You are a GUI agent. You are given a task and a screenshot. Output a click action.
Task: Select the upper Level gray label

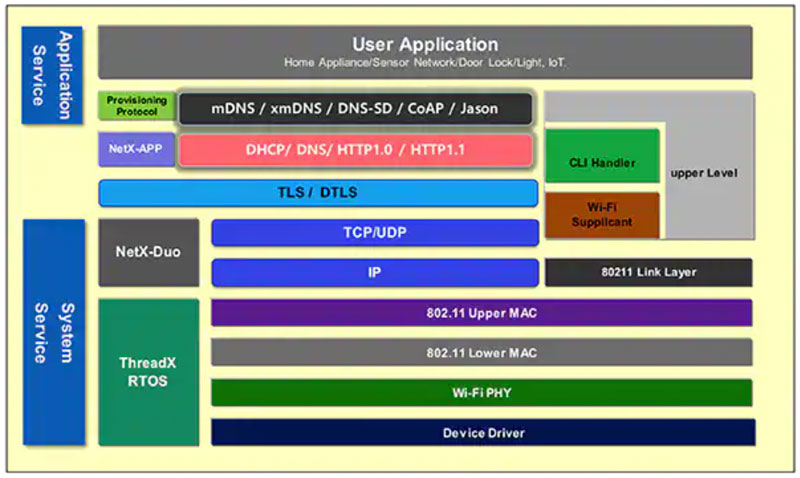point(704,173)
